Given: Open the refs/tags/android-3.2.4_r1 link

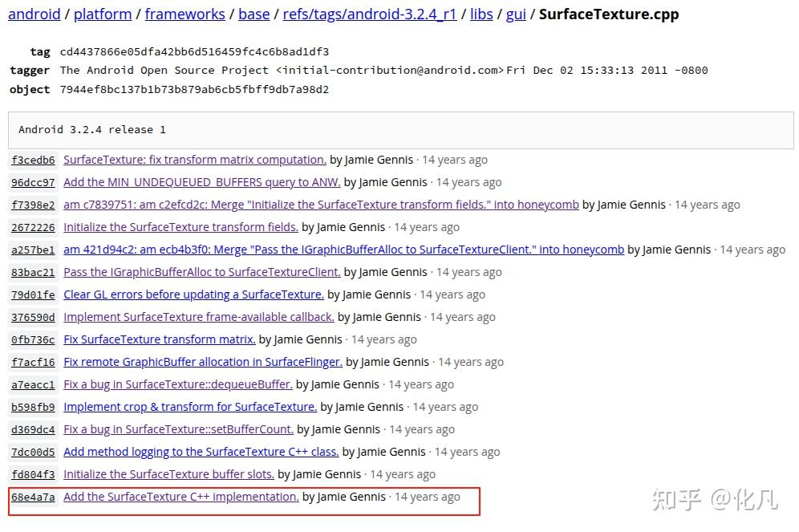Looking at the screenshot, I should click(369, 14).
